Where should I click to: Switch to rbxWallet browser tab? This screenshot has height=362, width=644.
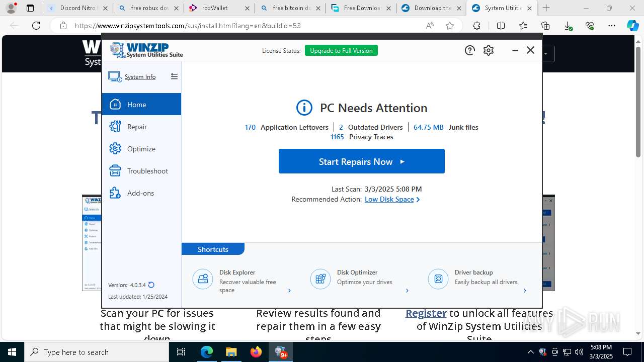pyautogui.click(x=219, y=8)
